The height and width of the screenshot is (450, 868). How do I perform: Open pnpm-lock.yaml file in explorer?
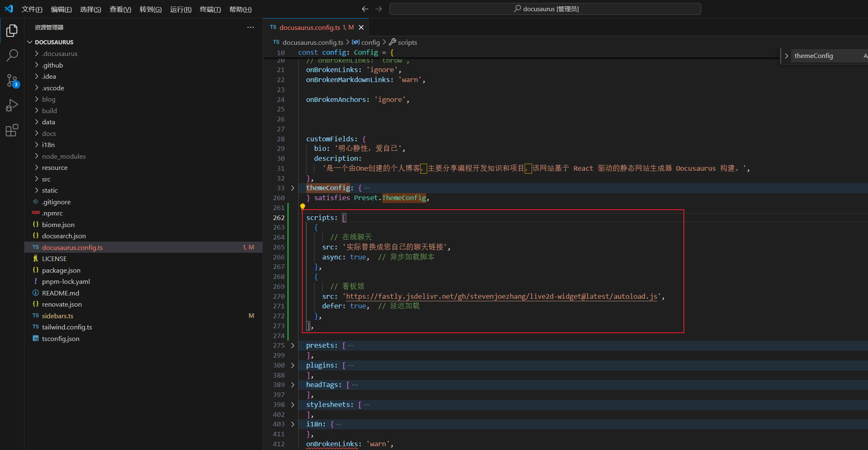pos(143,281)
